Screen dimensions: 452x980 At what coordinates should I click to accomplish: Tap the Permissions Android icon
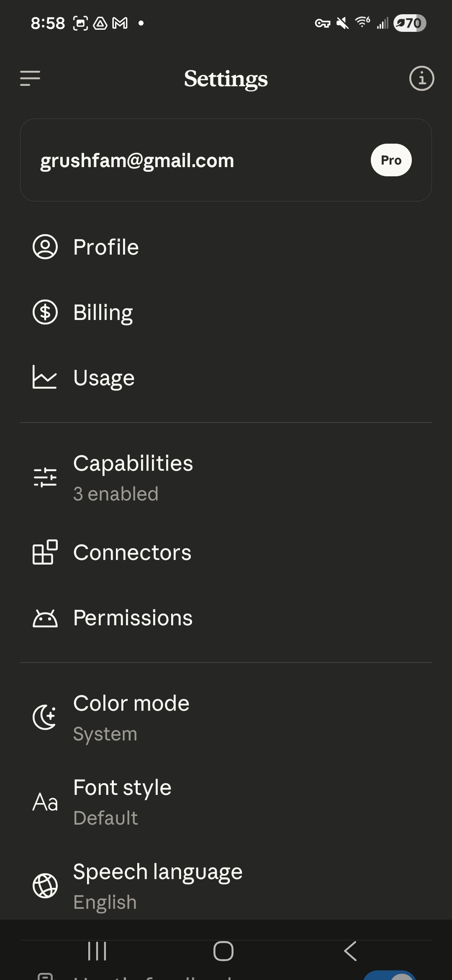tap(45, 618)
